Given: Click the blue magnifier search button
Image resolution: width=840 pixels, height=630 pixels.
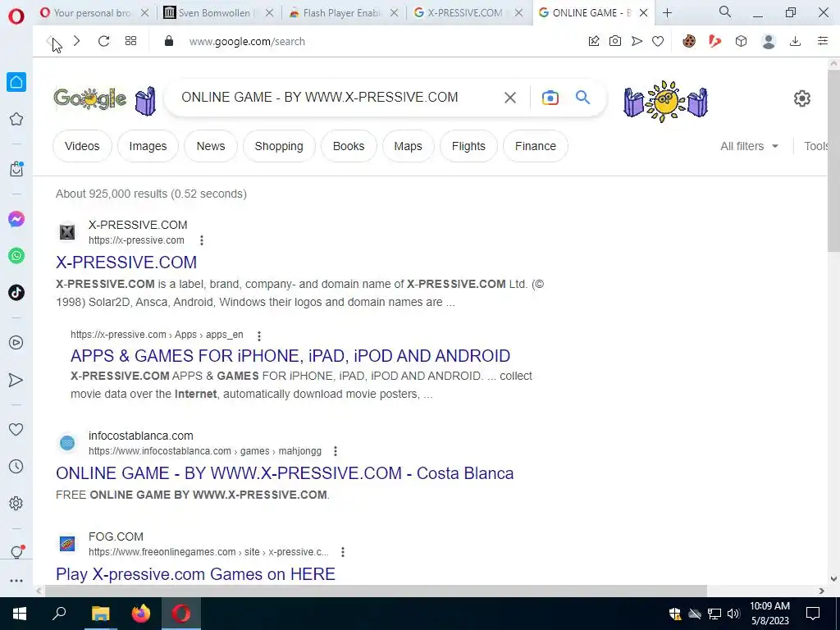Looking at the screenshot, I should 583,97.
